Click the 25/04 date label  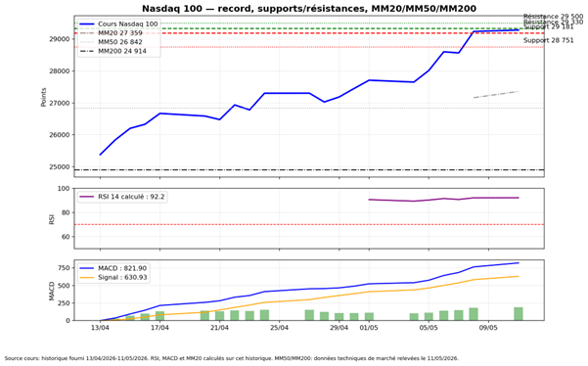pos(280,328)
